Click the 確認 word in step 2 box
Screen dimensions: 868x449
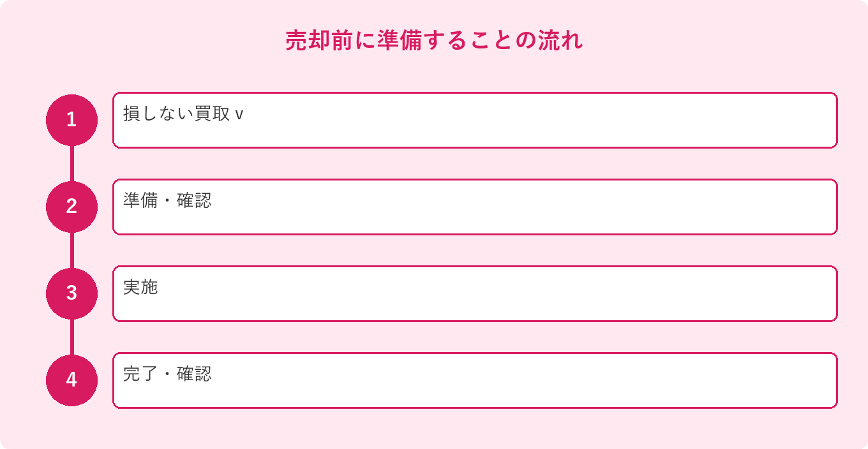pos(194,200)
